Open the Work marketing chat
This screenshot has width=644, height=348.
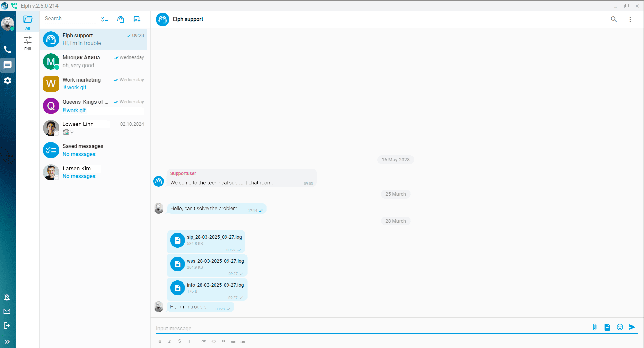tap(93, 84)
